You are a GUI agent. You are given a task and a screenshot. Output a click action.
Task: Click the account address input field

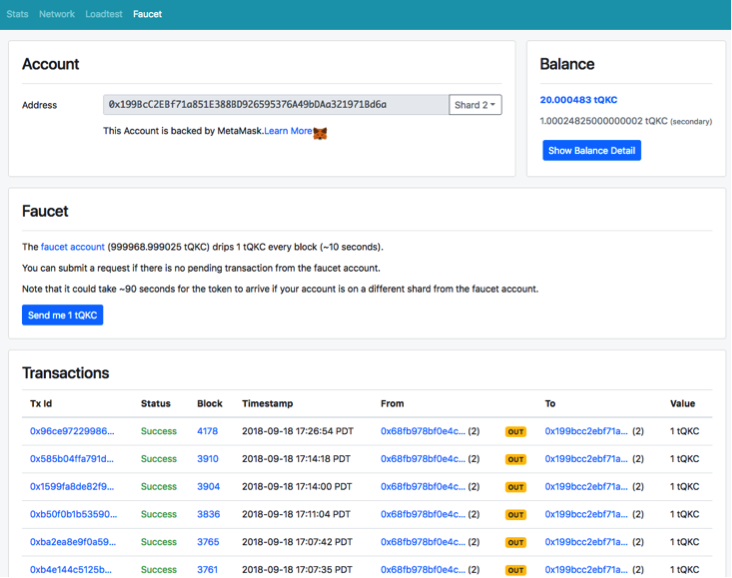click(x=276, y=105)
